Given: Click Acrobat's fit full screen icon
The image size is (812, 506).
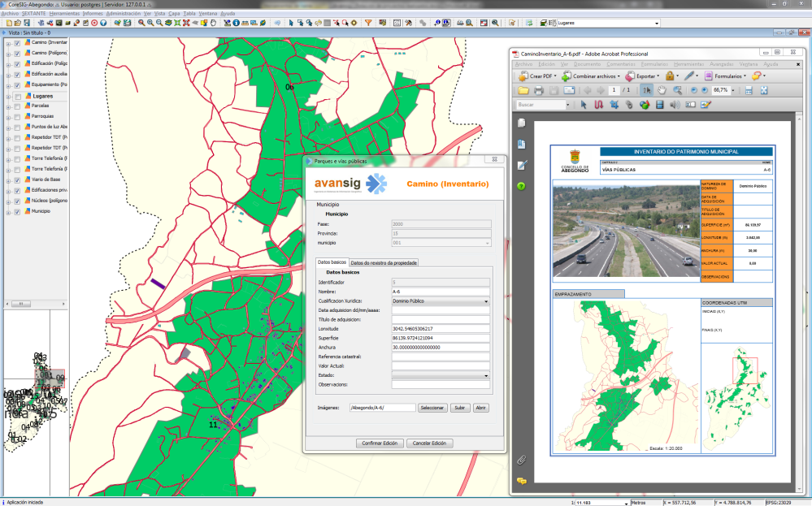Looking at the screenshot, I should click(764, 90).
